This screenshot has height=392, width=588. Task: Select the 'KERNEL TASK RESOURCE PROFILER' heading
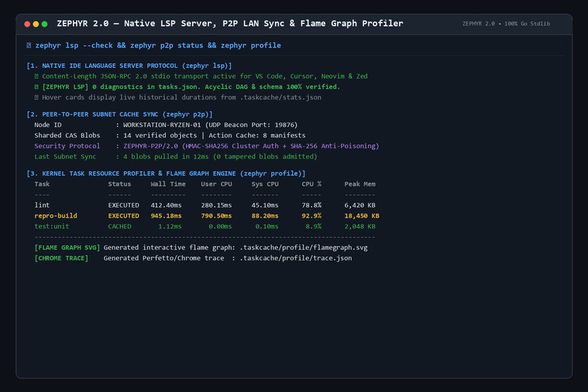pos(166,174)
